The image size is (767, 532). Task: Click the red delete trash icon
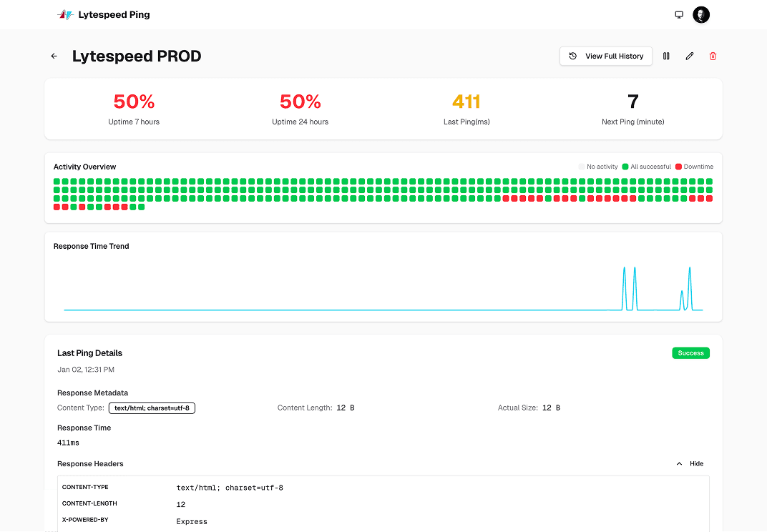(x=713, y=56)
